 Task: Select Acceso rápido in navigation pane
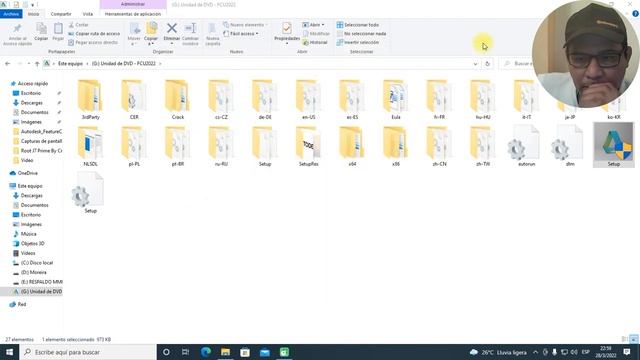pyautogui.click(x=33, y=83)
